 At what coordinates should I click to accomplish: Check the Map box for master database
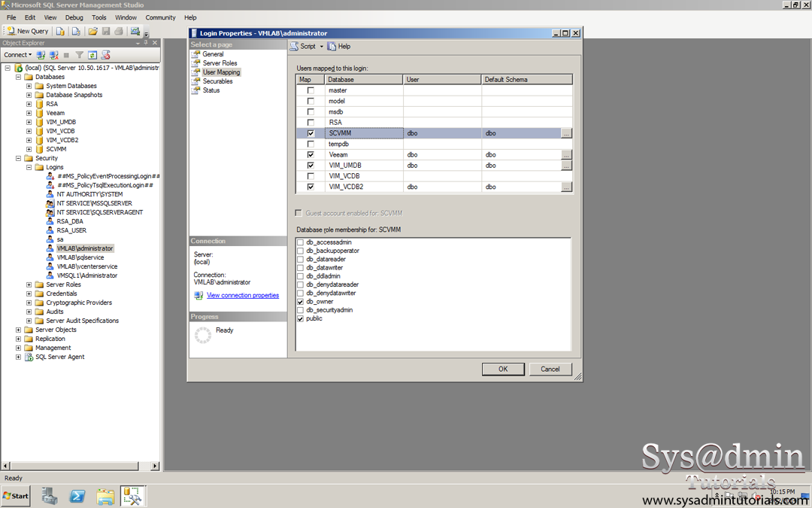(x=311, y=90)
